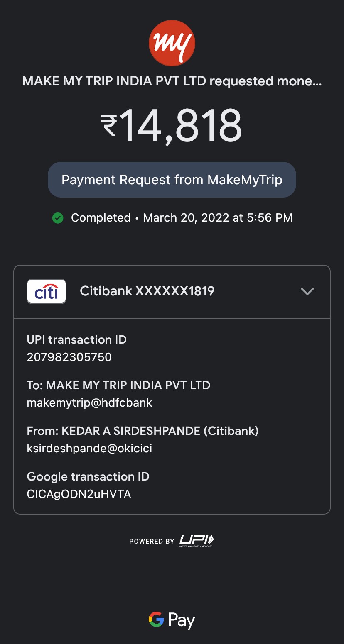Click the Citi bank logo icon

47,291
